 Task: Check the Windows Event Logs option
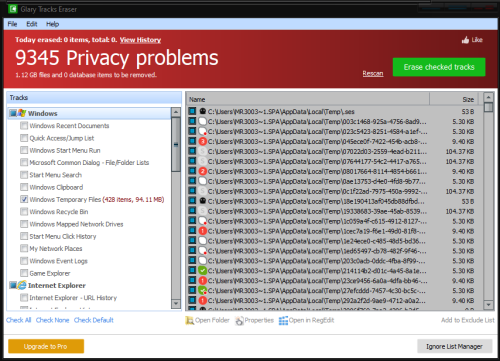tap(24, 261)
